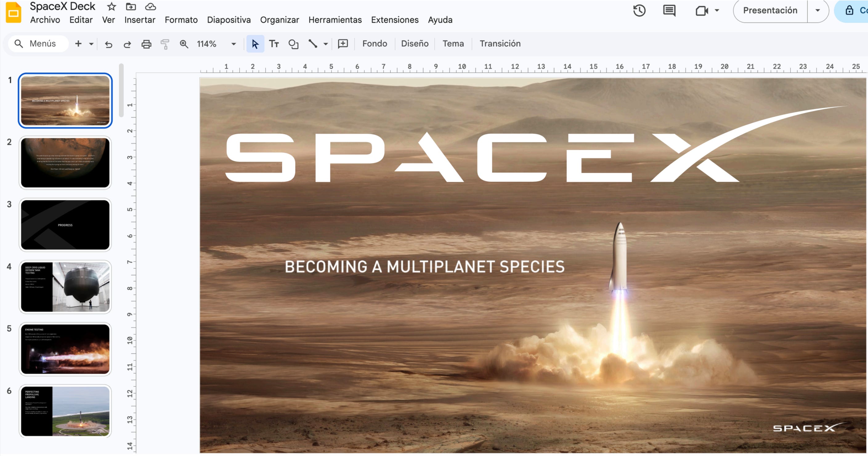Viewport: 868px width, 456px height.
Task: Open version history clock icon
Action: (639, 10)
